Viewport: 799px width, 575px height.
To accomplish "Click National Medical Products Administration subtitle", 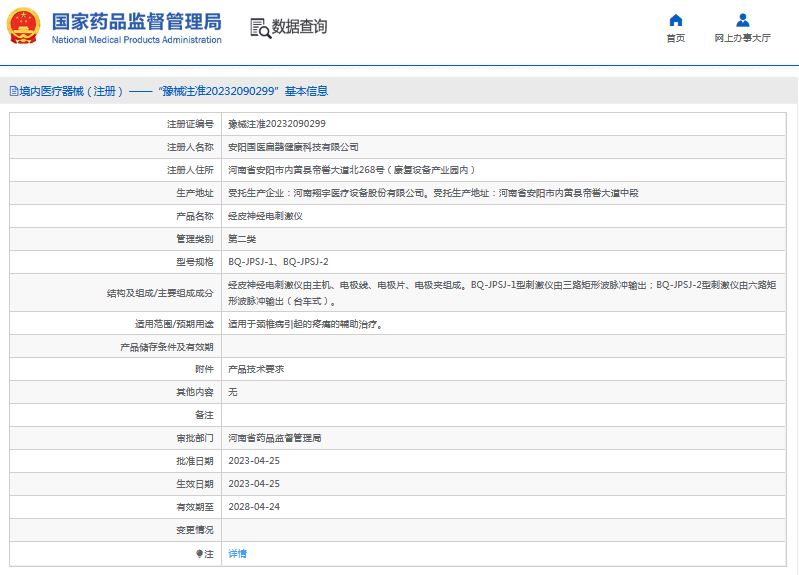I will [x=137, y=40].
